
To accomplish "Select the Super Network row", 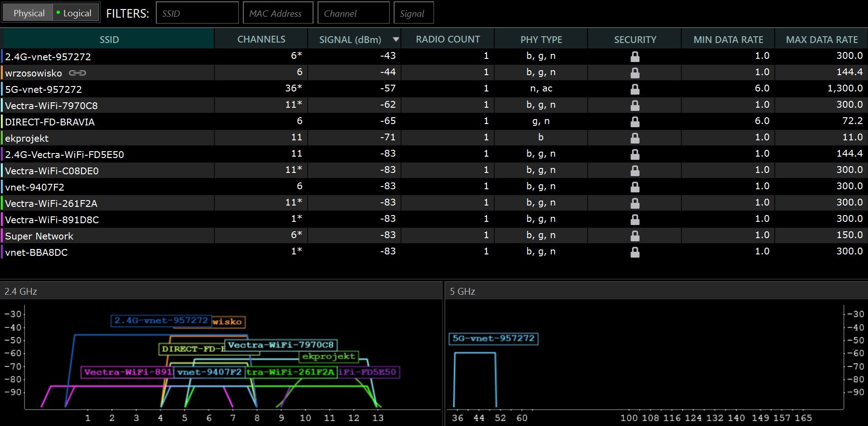I will [x=434, y=235].
